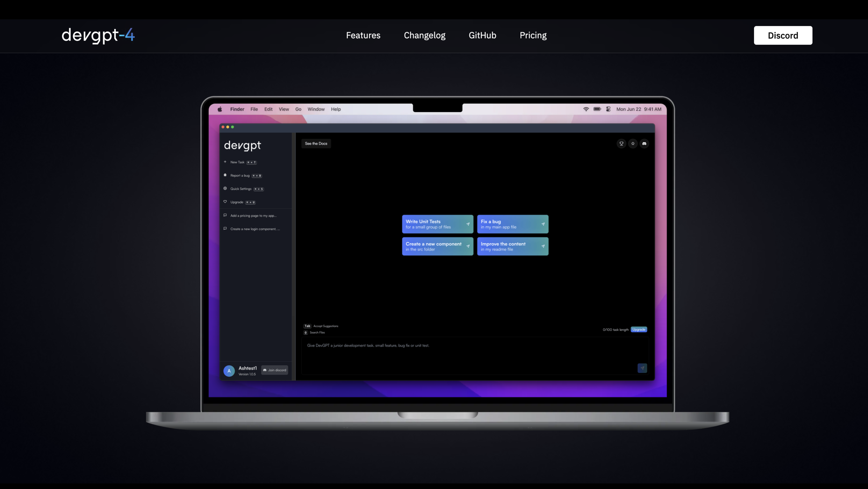Open the Apple menu icon
The height and width of the screenshot is (489, 868).
point(220,109)
